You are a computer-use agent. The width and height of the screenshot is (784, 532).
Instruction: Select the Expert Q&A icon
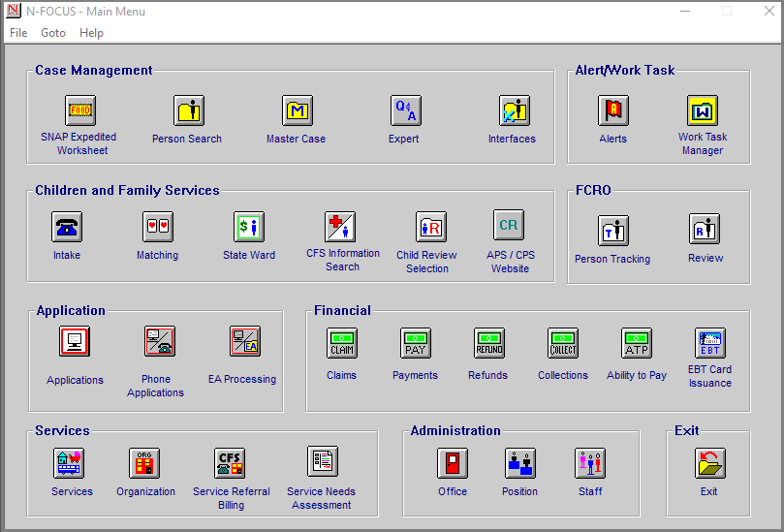click(x=405, y=110)
